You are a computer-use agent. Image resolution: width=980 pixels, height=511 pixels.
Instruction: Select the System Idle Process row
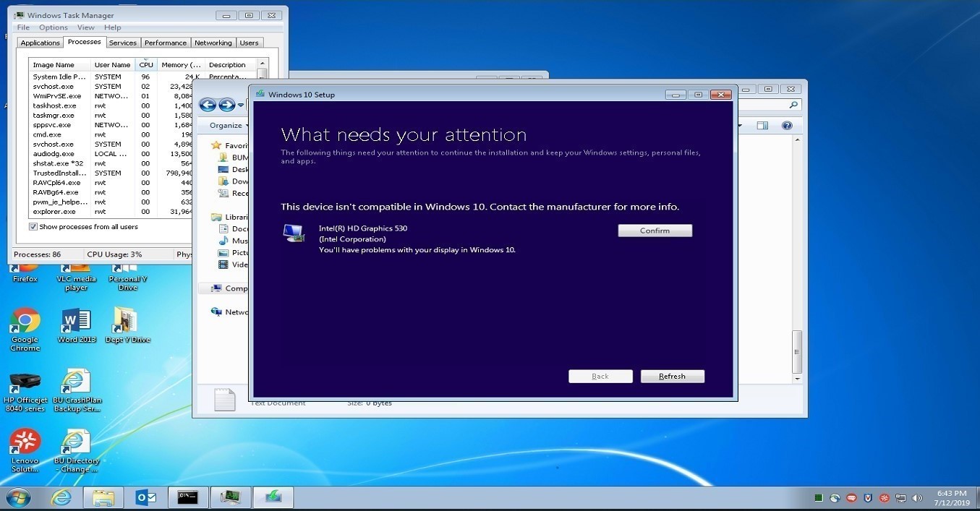(x=143, y=77)
